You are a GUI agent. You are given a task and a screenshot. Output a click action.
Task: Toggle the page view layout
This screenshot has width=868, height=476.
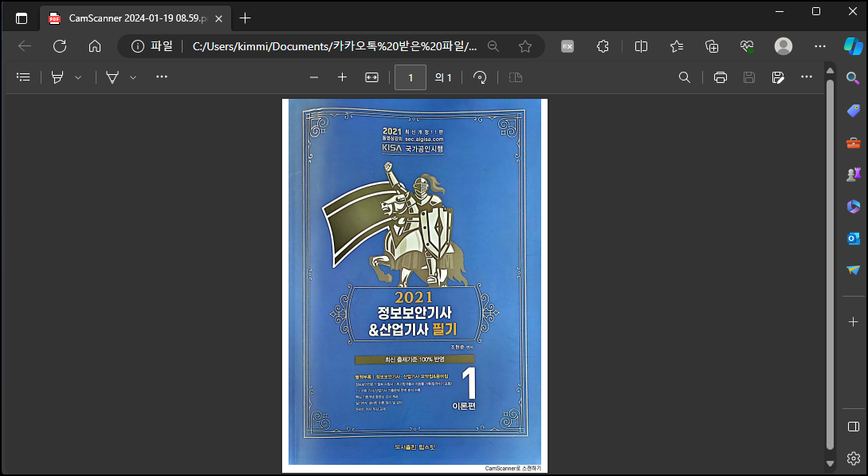516,77
